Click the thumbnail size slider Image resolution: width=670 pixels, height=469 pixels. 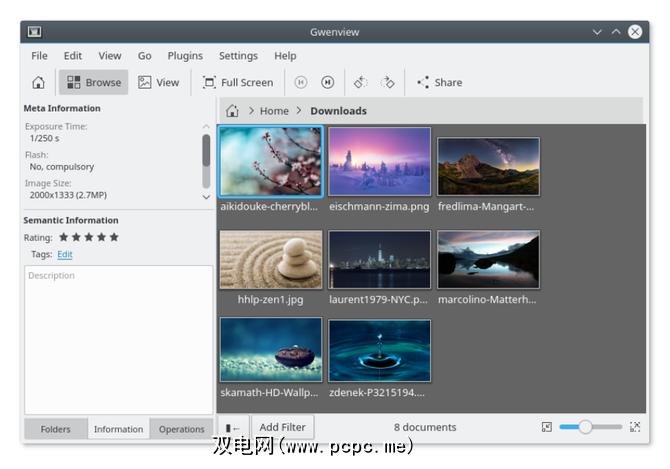590,427
